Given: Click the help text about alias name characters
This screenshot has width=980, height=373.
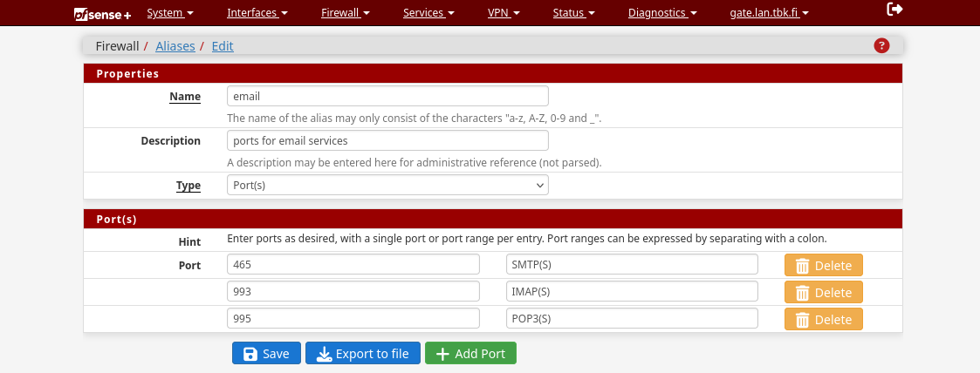Looking at the screenshot, I should click(x=414, y=118).
